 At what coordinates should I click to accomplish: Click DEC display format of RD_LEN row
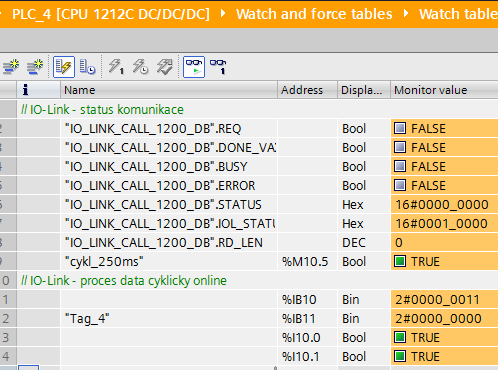(x=364, y=242)
